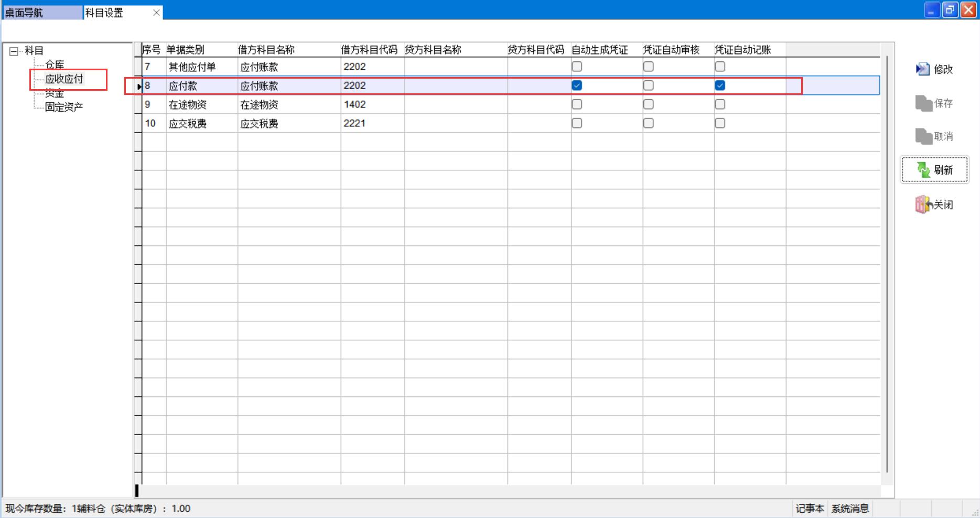Close the 科目设置 tab with X
Viewport: 980px width, 518px height.
(x=156, y=13)
